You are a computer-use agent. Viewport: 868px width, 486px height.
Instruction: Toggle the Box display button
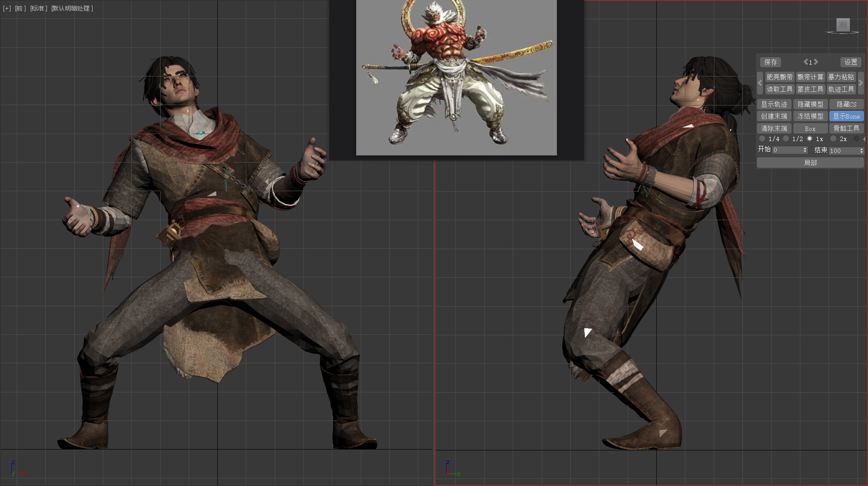[x=810, y=128]
